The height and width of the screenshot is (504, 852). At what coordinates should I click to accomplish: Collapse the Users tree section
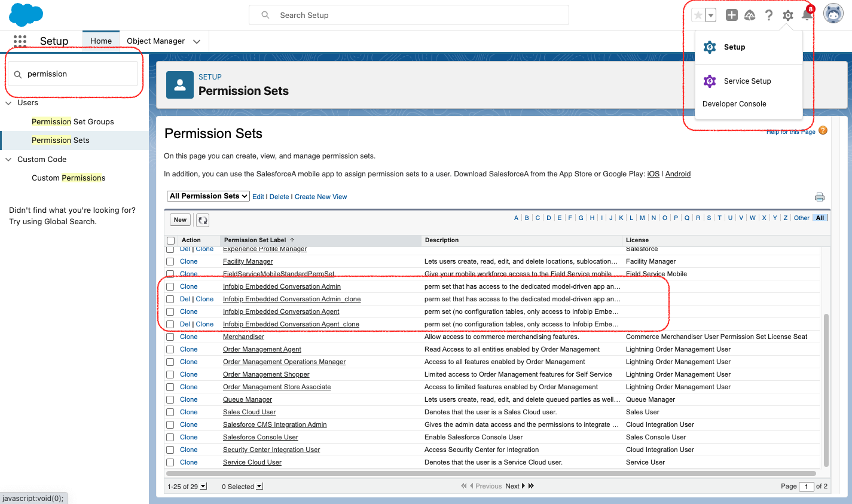(9, 103)
